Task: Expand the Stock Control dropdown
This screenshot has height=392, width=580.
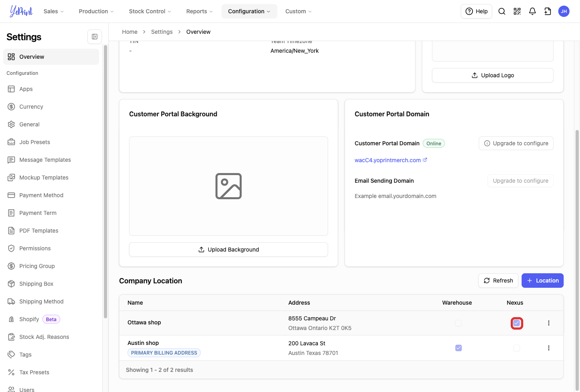Action: pyautogui.click(x=150, y=11)
